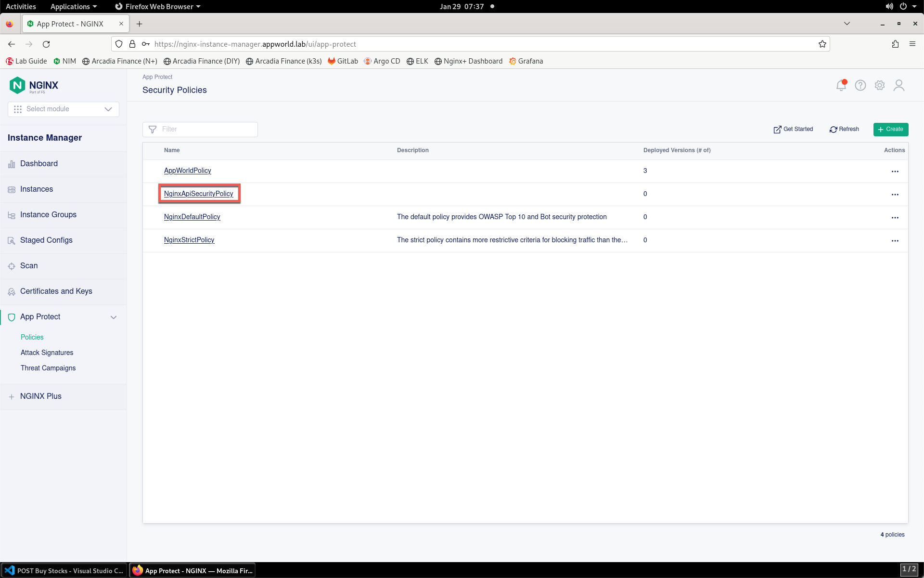Open ELK bookmark
The width and height of the screenshot is (924, 578).
(x=417, y=61)
